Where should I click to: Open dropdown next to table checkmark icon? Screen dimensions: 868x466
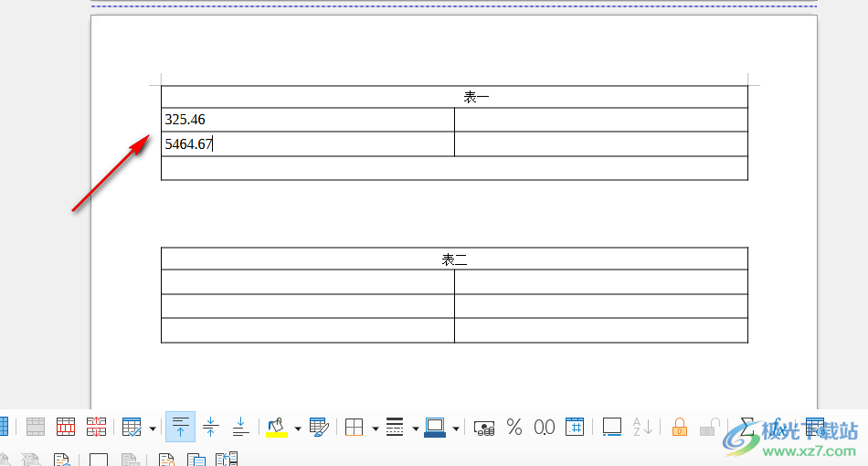coord(153,429)
